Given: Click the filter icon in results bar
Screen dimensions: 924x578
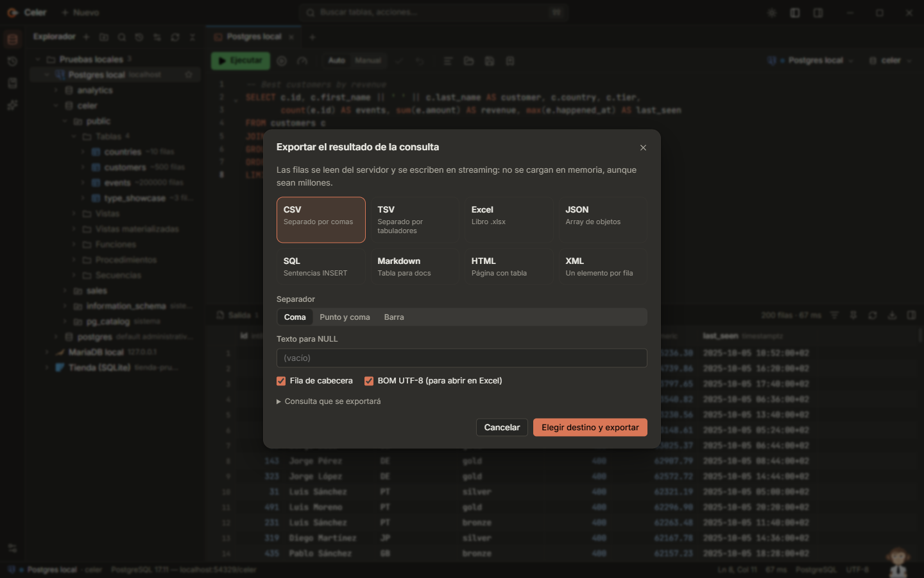Looking at the screenshot, I should [834, 315].
